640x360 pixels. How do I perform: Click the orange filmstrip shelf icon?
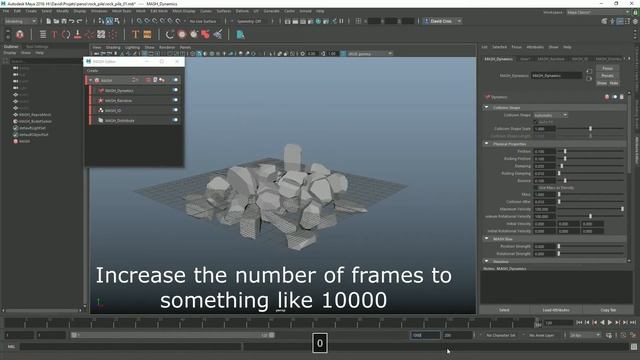[x=147, y=35]
